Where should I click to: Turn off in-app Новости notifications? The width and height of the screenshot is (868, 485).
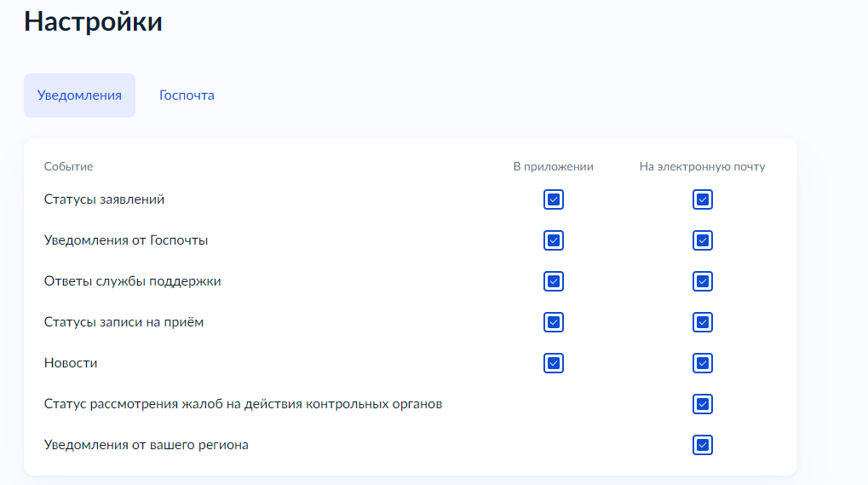point(554,363)
